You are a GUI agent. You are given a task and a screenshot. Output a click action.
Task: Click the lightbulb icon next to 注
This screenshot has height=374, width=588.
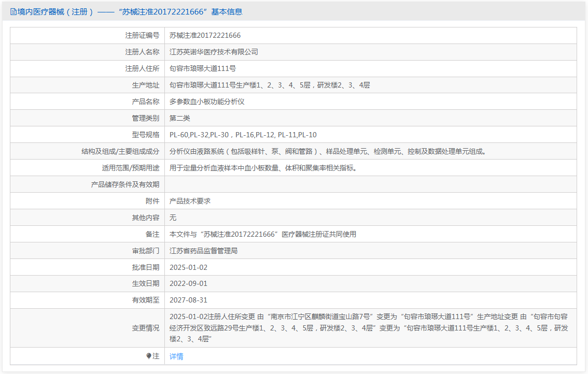click(149, 356)
